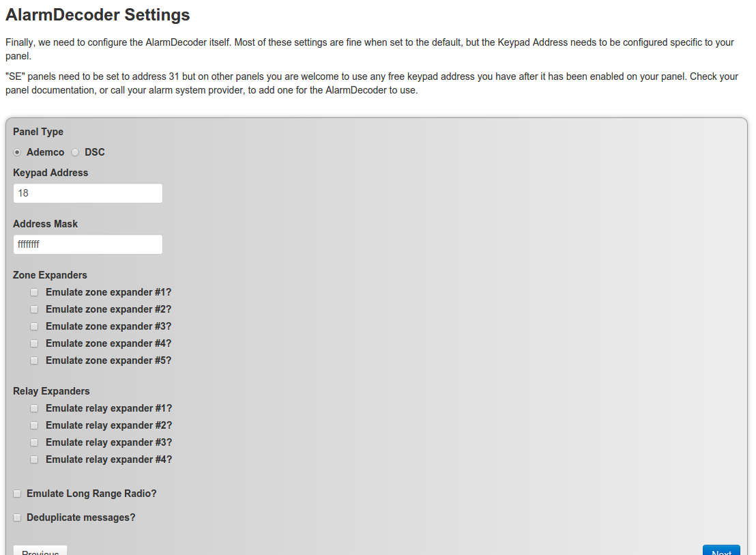Click the Ademco label text
Image resolution: width=756 pixels, height=555 pixels.
click(45, 152)
